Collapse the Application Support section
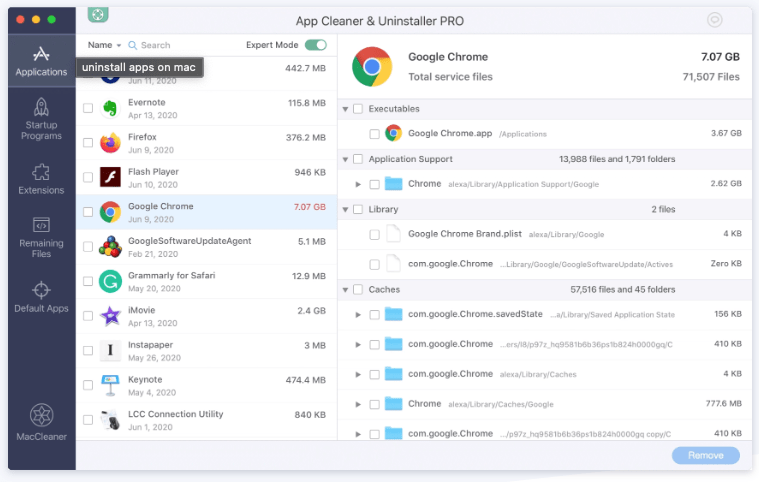This screenshot has height=482, width=759. pyautogui.click(x=345, y=160)
